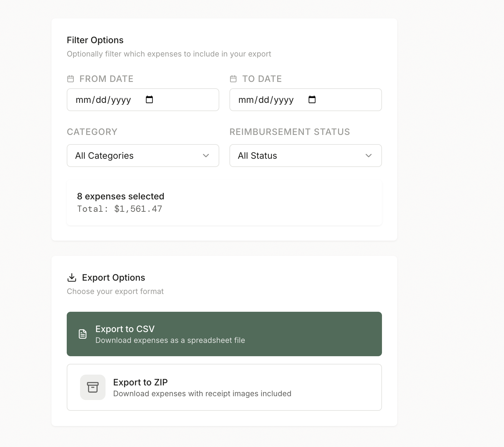Screen dimensions: 504x447
Task: Click the chevron arrow in the All Categories box
Action: 206,156
